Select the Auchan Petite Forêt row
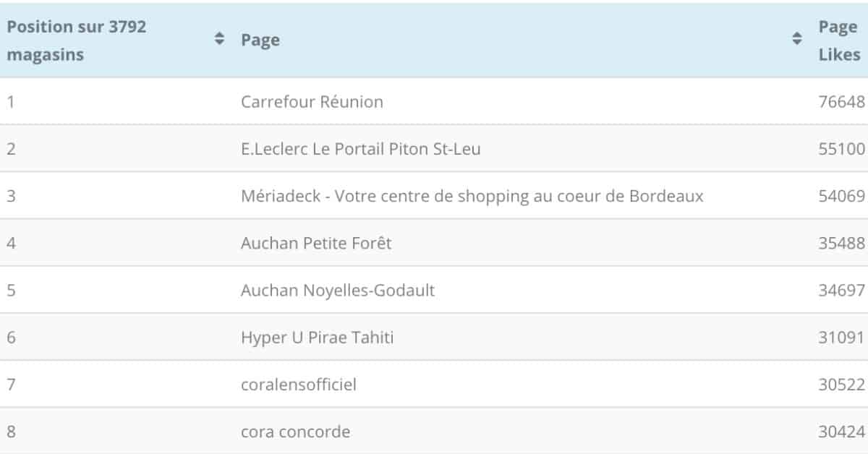The image size is (868, 454). tap(434, 243)
